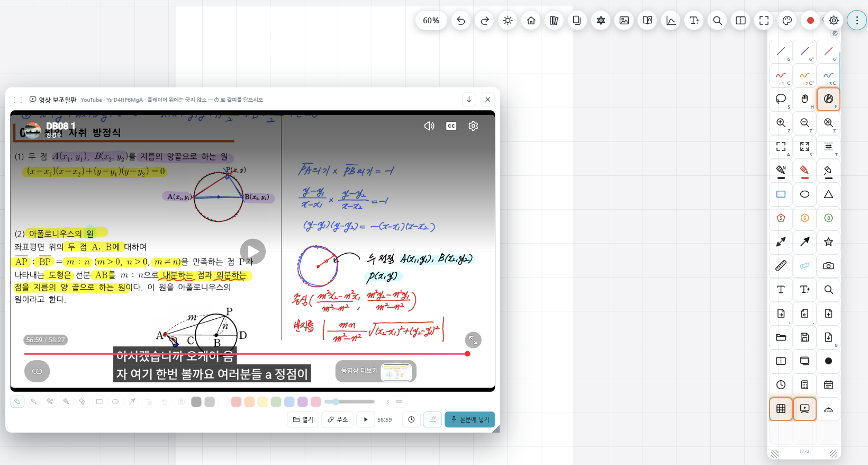Click the red video progress bar
Viewport: 868px width, 465px height.
(x=246, y=354)
